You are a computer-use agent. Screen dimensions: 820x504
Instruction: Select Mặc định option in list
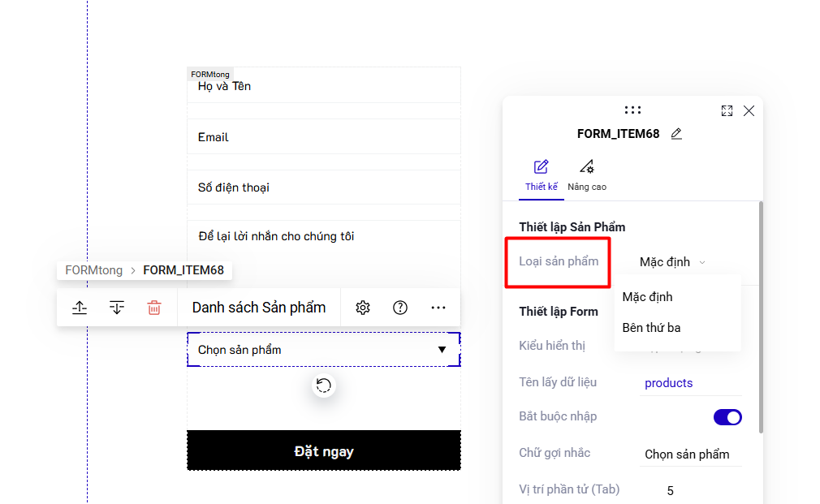click(647, 297)
